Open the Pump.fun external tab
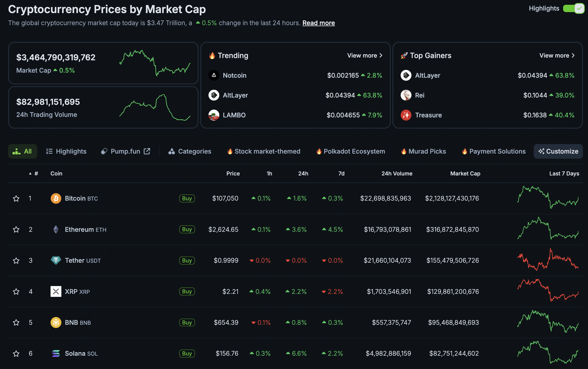This screenshot has height=369, width=588. point(125,151)
